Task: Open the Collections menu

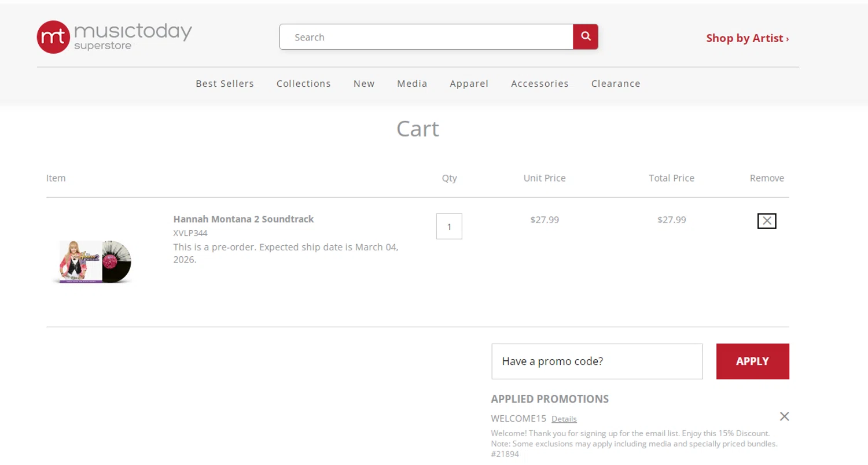Action: pos(304,84)
